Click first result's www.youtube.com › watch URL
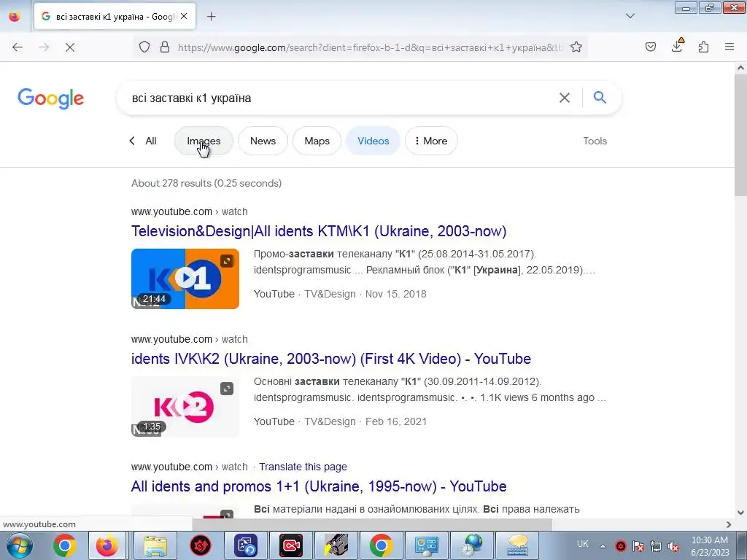The image size is (747, 560). pos(189,211)
